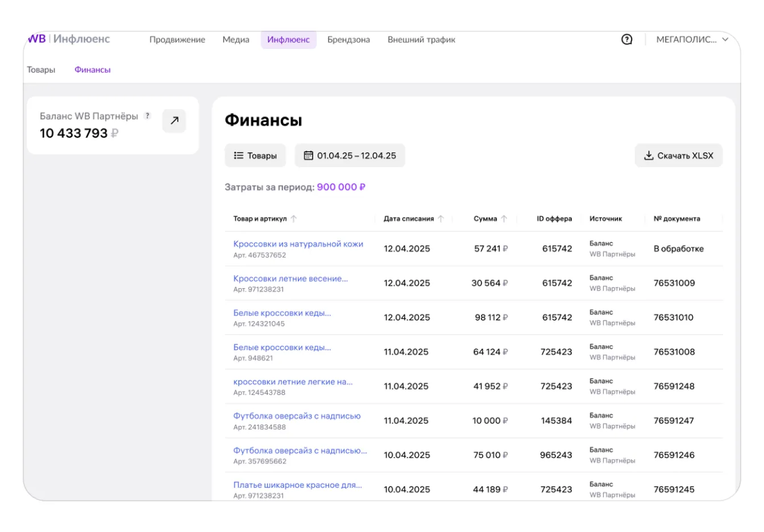Open link Платье шикарное красное для…

tap(297, 485)
